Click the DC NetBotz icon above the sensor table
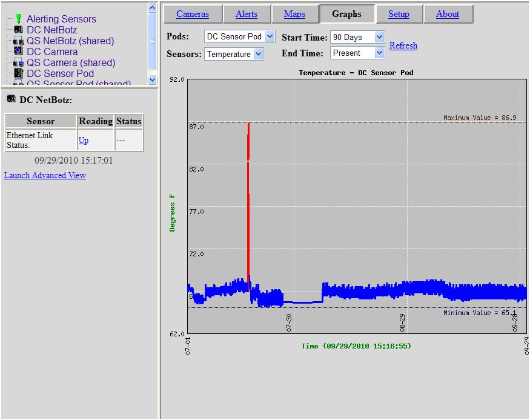The width and height of the screenshot is (530, 420). pos(8,101)
